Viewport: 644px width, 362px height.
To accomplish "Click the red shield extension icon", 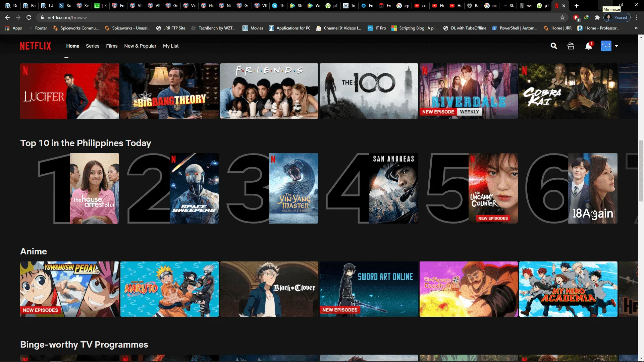I will pyautogui.click(x=576, y=17).
